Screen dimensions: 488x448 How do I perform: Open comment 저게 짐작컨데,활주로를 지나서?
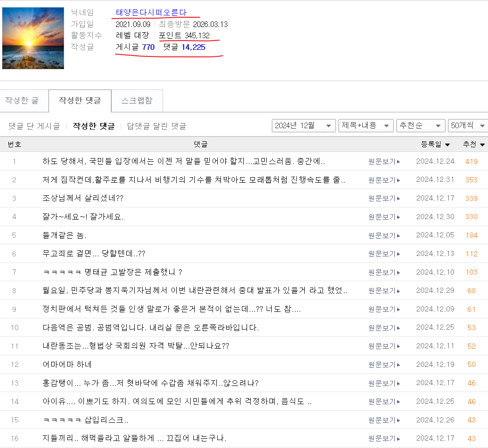tap(193, 179)
